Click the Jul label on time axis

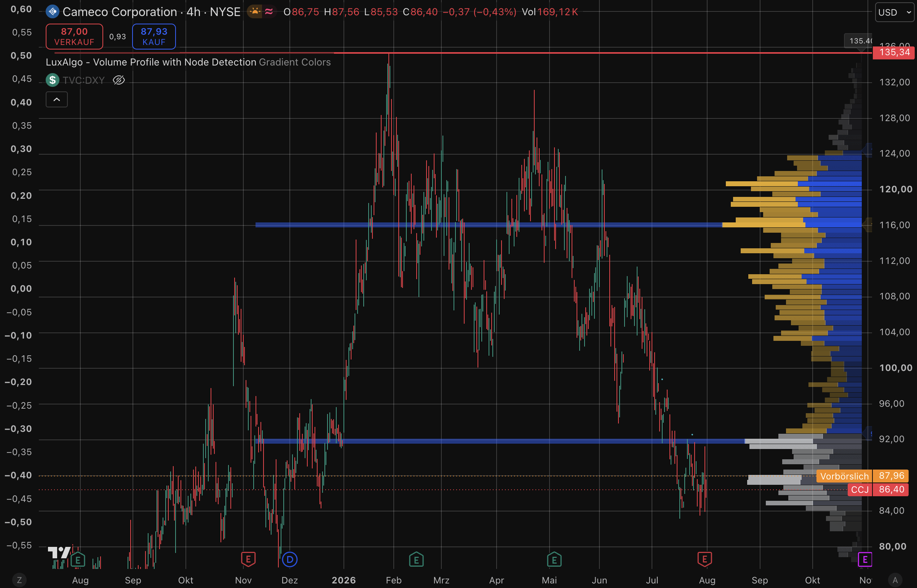652,580
